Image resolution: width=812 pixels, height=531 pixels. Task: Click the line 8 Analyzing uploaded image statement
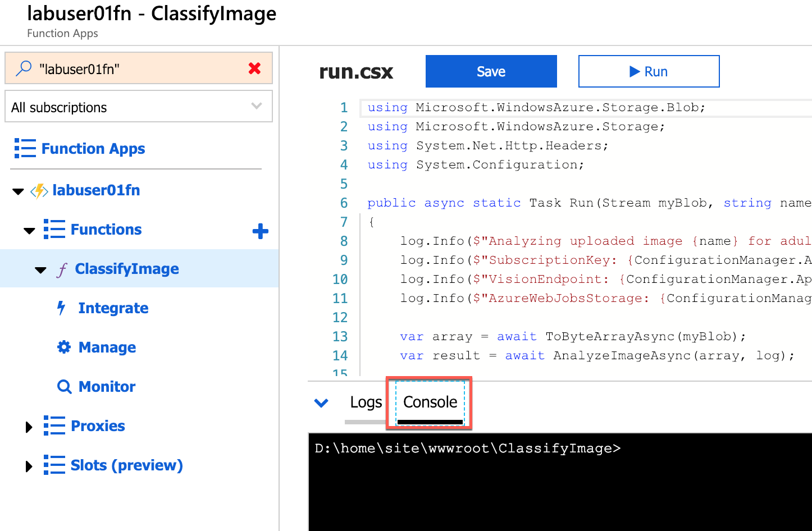tap(605, 241)
